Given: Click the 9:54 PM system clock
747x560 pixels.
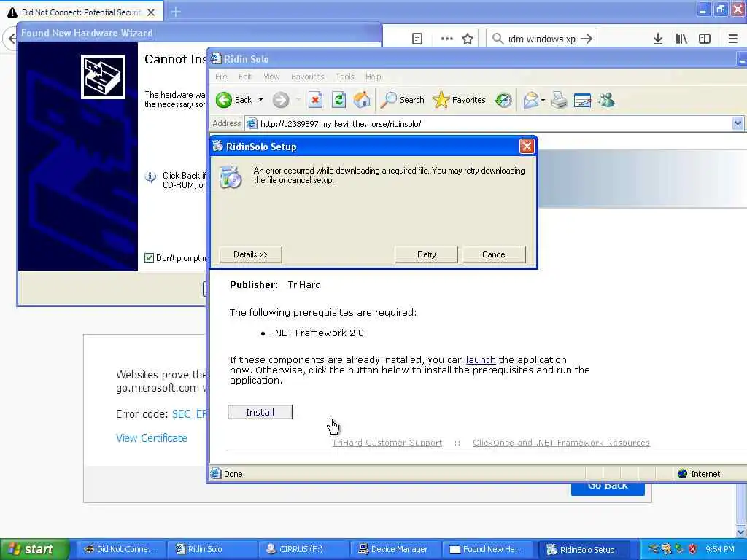Looking at the screenshot, I should (x=720, y=549).
